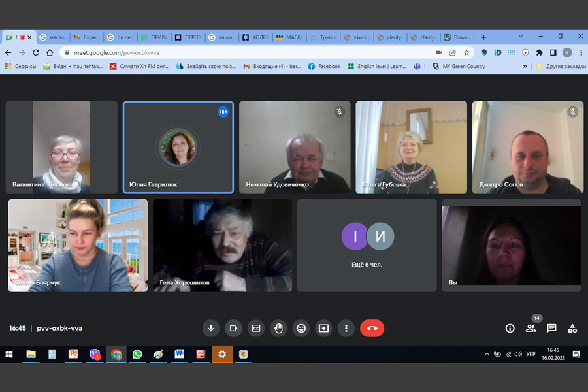Switch to the Gmail 'Вхідні' tab
This screenshot has height=392, width=588.
coord(87,37)
